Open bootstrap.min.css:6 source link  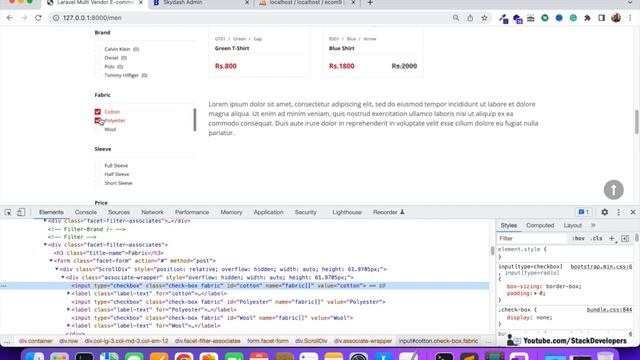[601, 267]
